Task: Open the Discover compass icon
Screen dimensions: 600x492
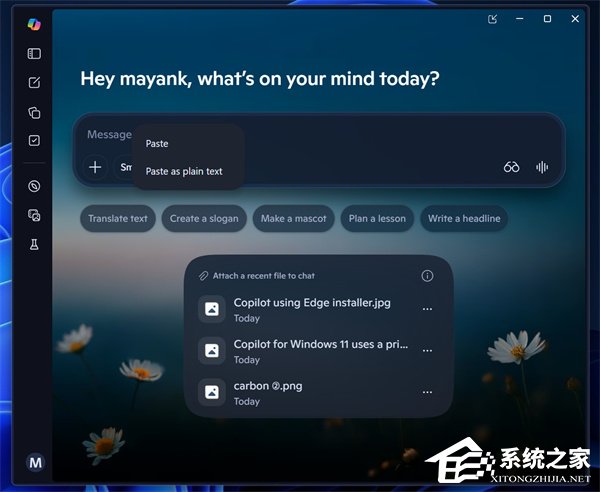Action: coord(34,186)
